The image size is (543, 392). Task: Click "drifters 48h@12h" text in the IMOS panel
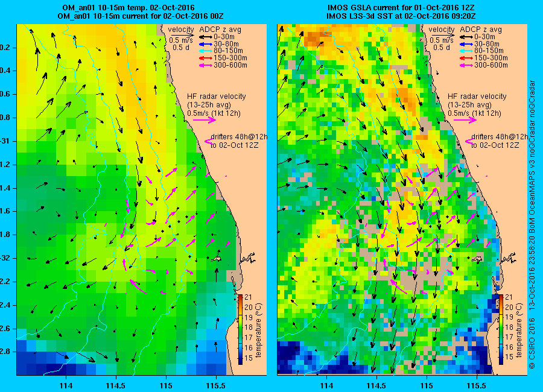pos(500,137)
